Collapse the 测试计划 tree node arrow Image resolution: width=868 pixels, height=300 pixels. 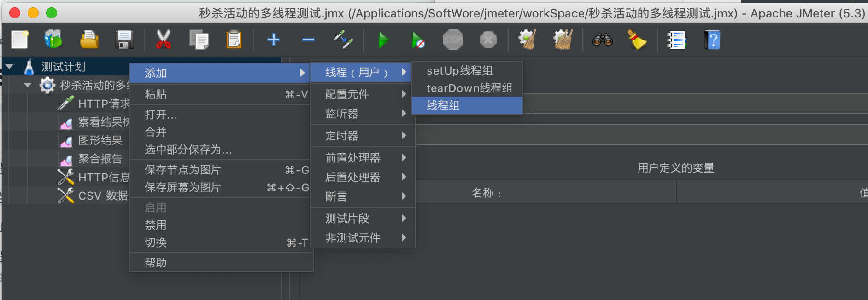9,67
